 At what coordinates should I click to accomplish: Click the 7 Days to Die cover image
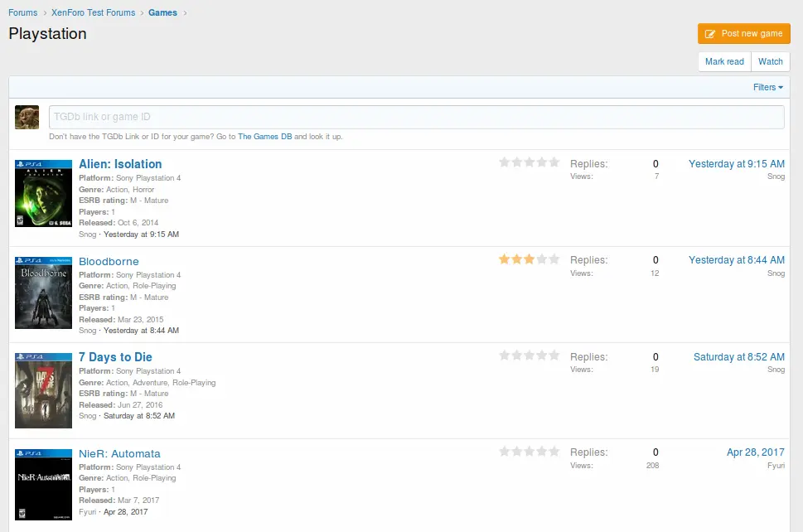point(43,389)
